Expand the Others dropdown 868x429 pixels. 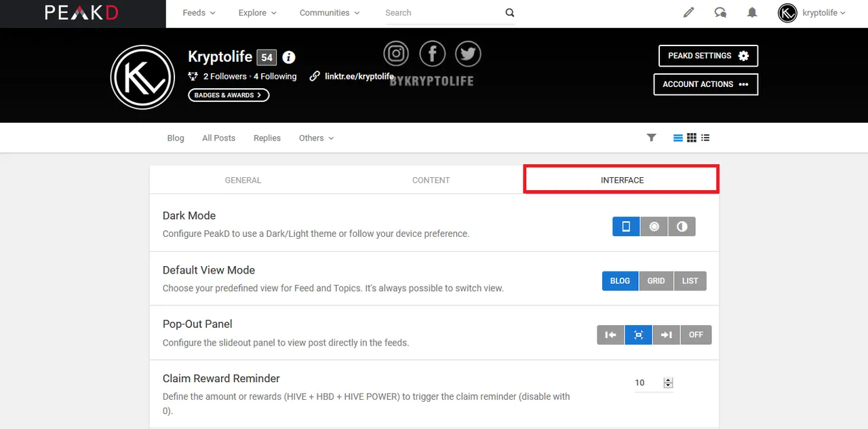(x=316, y=138)
